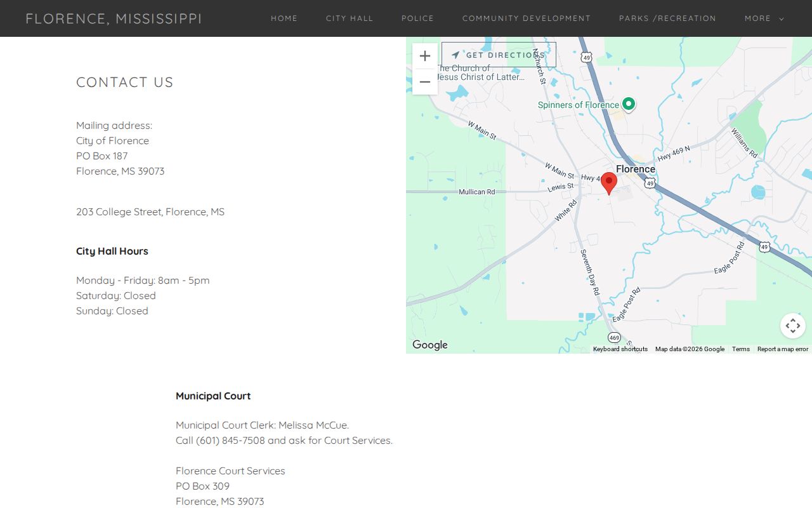The width and height of the screenshot is (812, 508).
Task: Click the Call (601) 845-7508 line
Action: coord(284,440)
